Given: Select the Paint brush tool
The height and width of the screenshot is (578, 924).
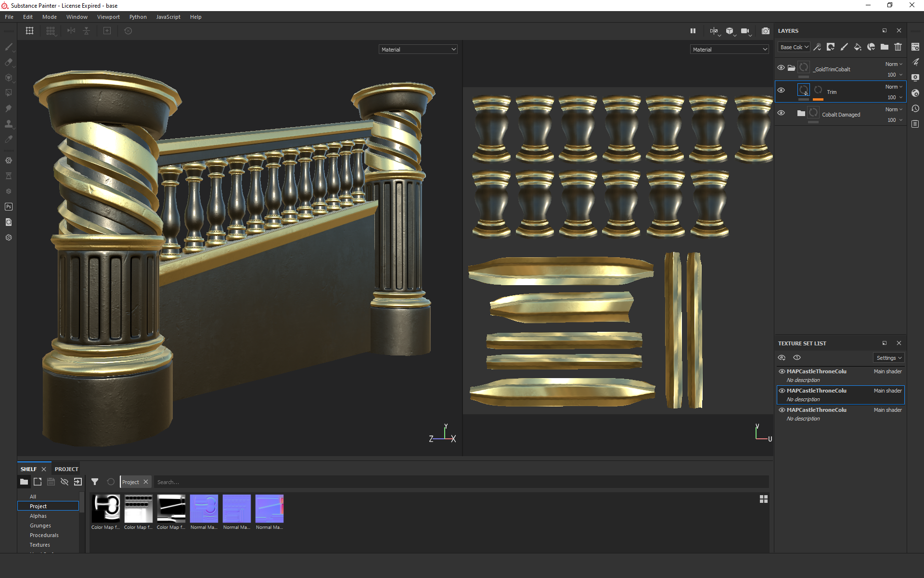Looking at the screenshot, I should [9, 47].
